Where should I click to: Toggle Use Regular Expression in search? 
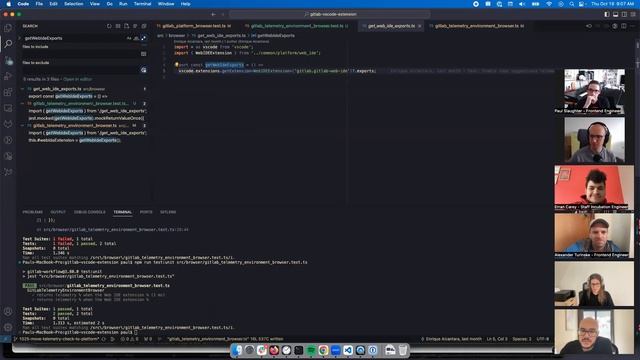coord(144,38)
